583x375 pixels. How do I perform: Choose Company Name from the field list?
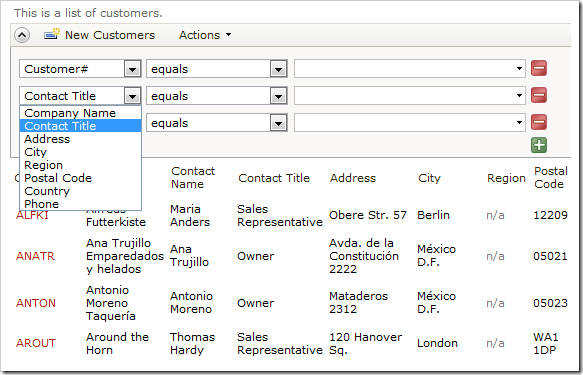80,113
